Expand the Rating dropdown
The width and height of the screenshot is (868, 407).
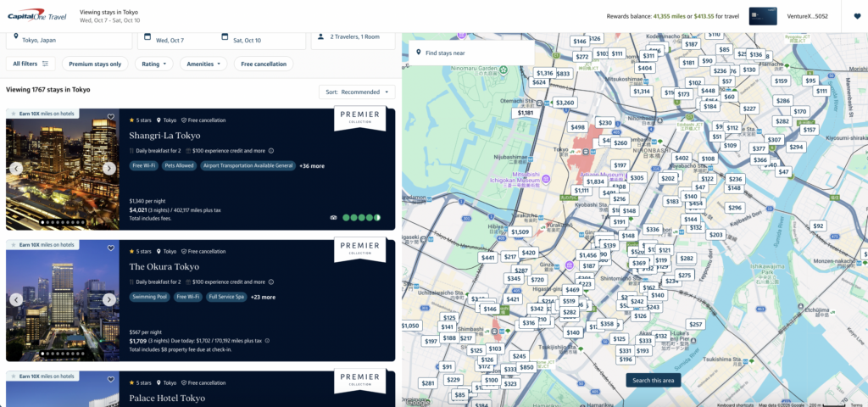coord(153,64)
